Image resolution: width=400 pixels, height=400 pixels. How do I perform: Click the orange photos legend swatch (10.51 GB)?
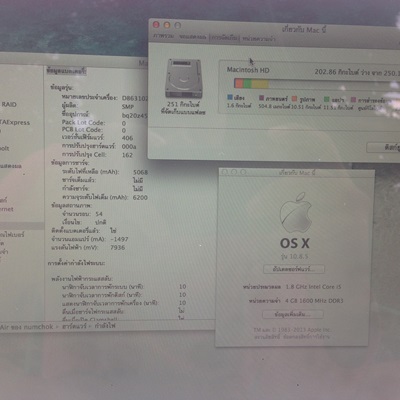point(294,99)
